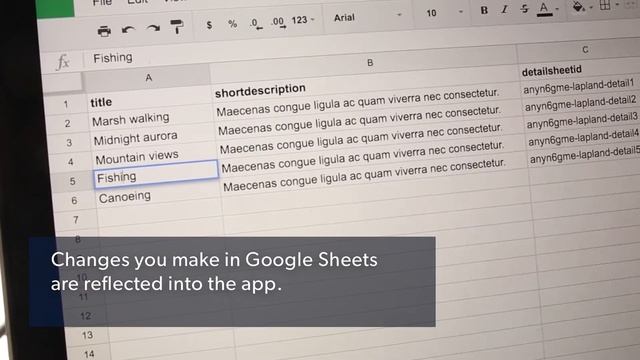The width and height of the screenshot is (640, 360).
Task: Select row 1 header
Action: pos(66,104)
